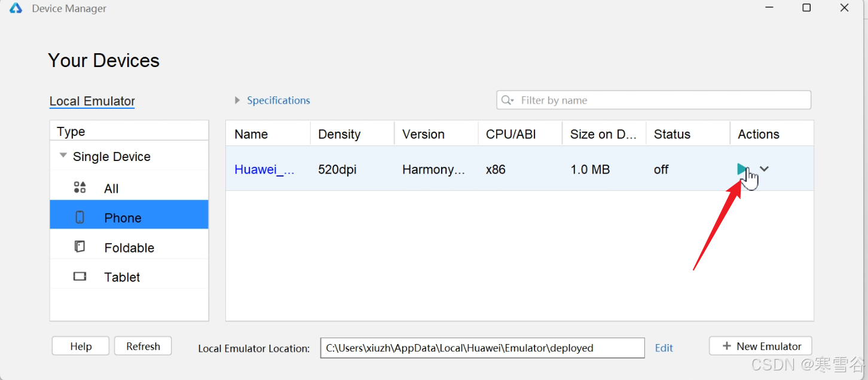Create a New Emulator
The image size is (868, 380).
(760, 346)
